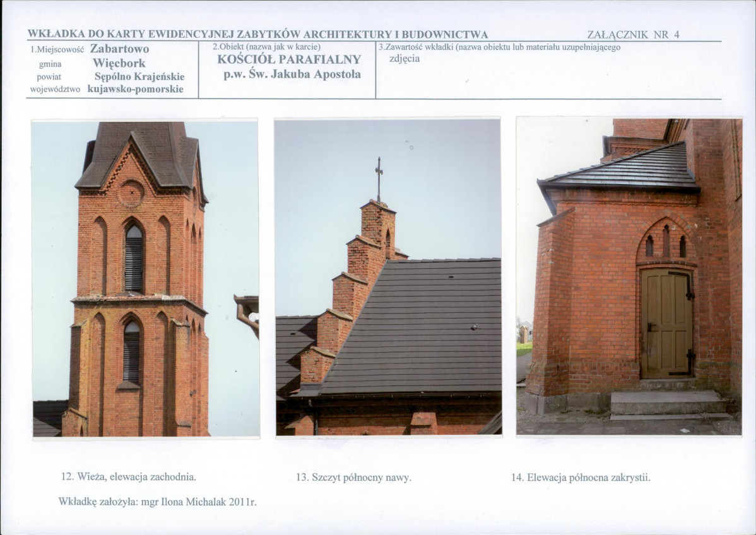The image size is (756, 535).
Task: Click the locality name 'Zabartowo'
Action: click(119, 49)
